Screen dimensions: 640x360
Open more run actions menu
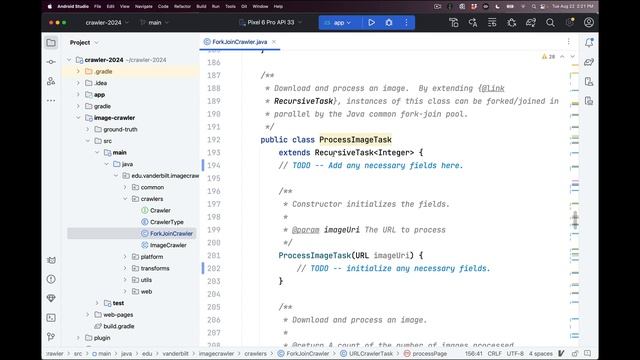(406, 23)
